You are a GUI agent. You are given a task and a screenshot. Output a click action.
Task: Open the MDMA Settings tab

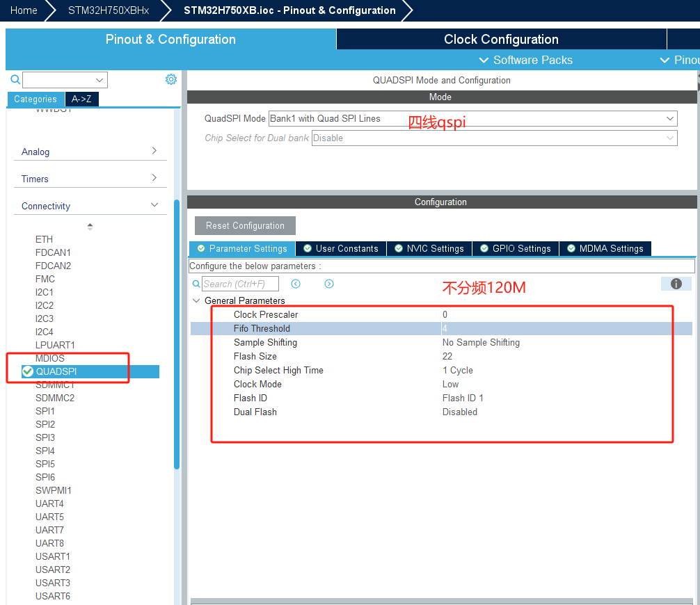point(605,248)
